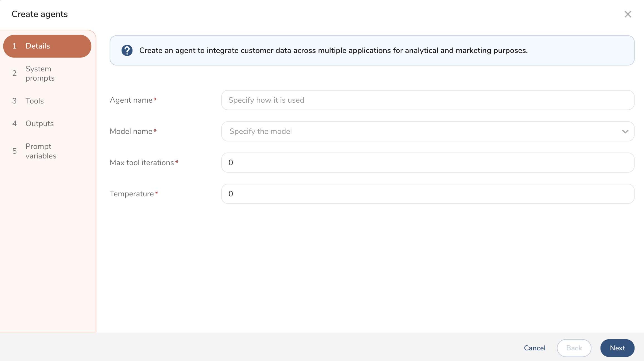
Task: Switch to the Tools step
Action: click(x=35, y=101)
